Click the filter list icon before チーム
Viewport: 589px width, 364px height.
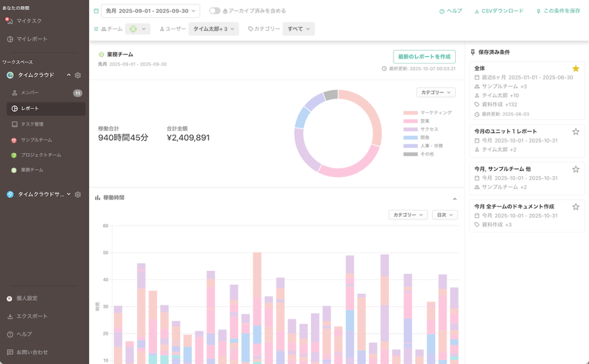point(96,29)
